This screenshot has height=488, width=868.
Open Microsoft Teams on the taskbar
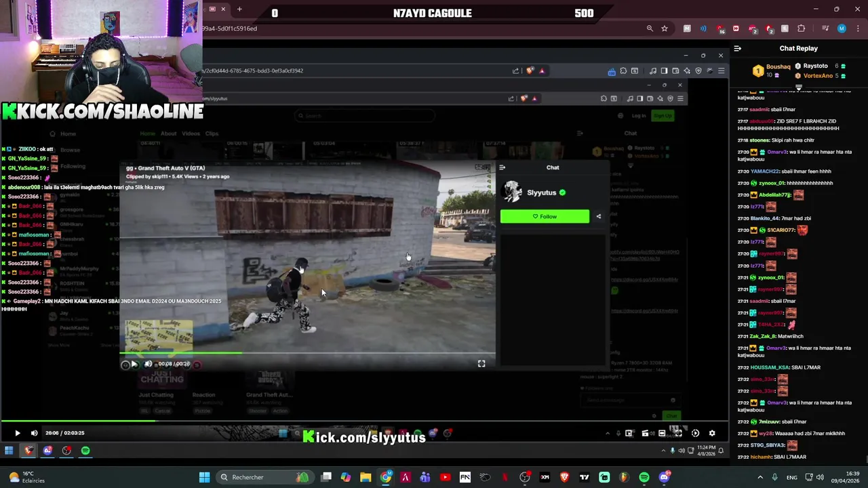click(425, 477)
